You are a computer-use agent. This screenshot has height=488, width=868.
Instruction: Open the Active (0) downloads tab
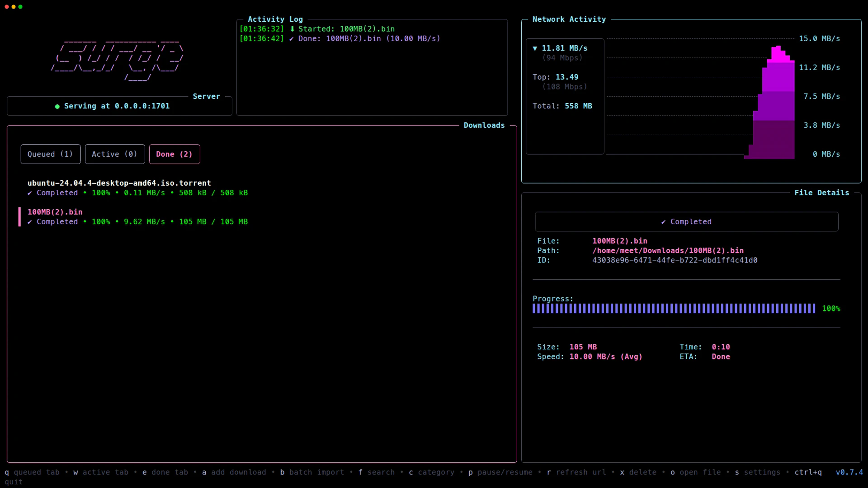tap(114, 154)
